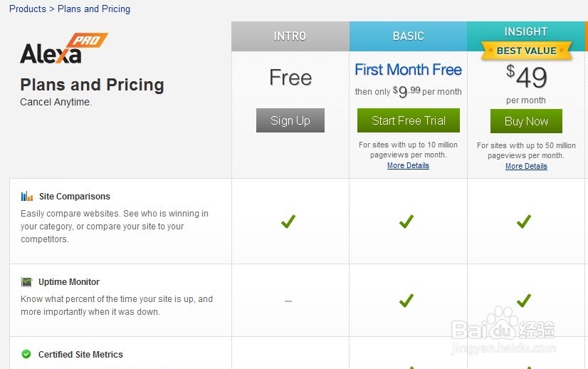Click Uptime Monitor checkmark in Basic column
The width and height of the screenshot is (588, 369).
[x=406, y=301]
